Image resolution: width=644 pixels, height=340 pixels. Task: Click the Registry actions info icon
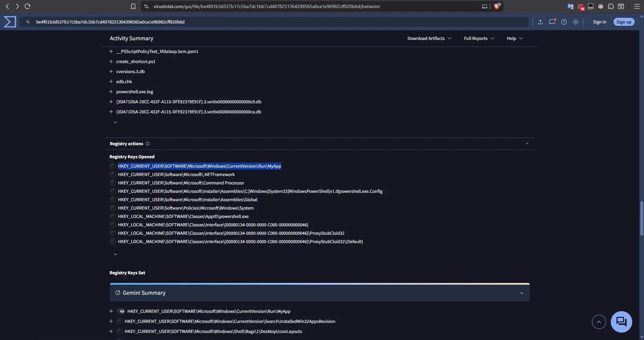point(148,144)
